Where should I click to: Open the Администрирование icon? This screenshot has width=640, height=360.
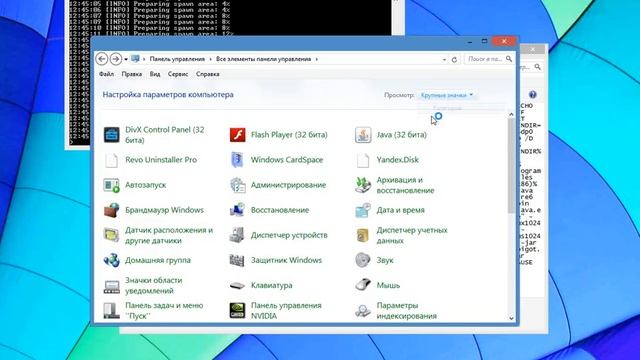(x=237, y=185)
